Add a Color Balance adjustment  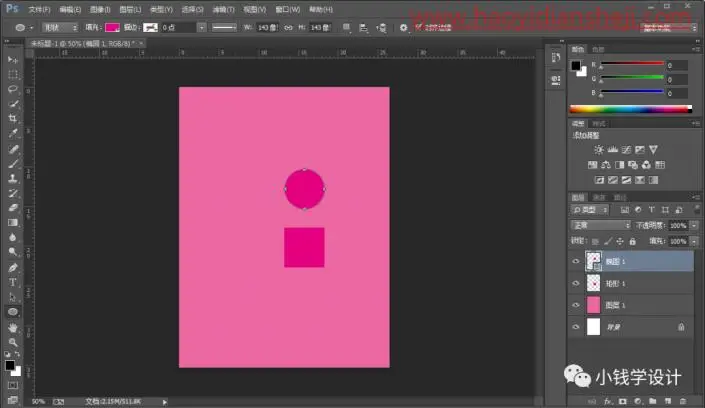(x=606, y=165)
